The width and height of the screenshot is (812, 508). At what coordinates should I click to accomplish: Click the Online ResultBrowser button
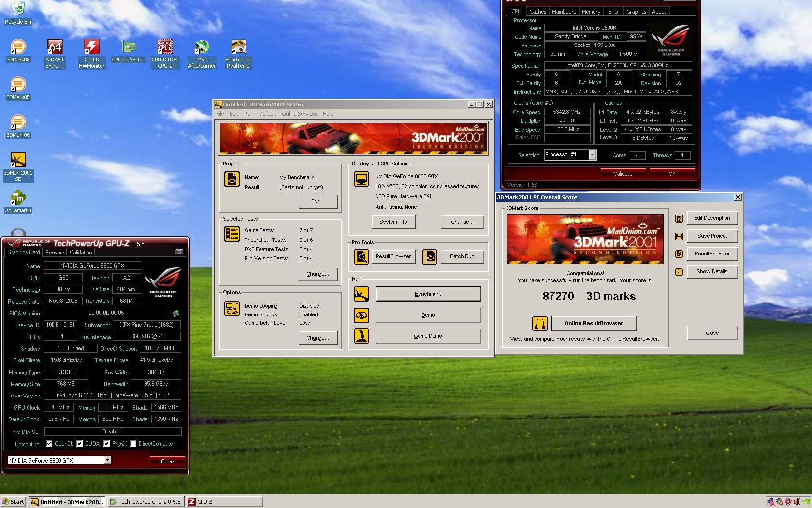point(594,323)
